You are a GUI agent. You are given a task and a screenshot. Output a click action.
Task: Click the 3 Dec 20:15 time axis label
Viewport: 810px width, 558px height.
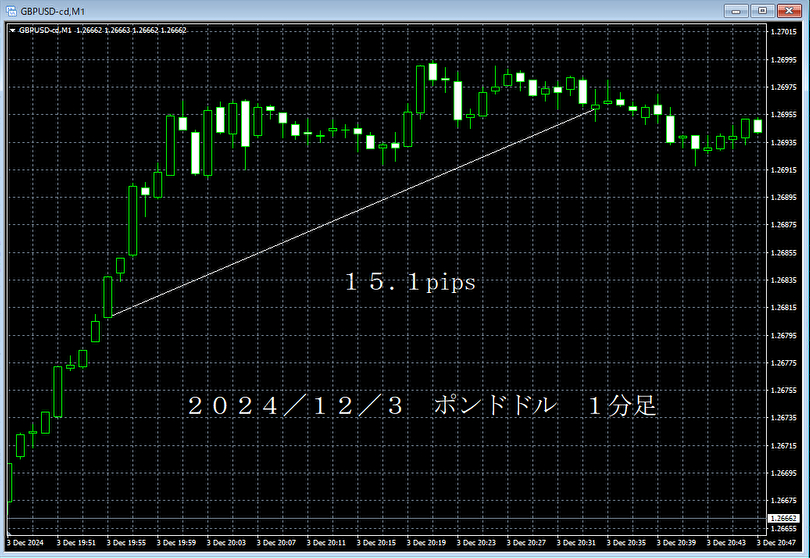point(376,543)
